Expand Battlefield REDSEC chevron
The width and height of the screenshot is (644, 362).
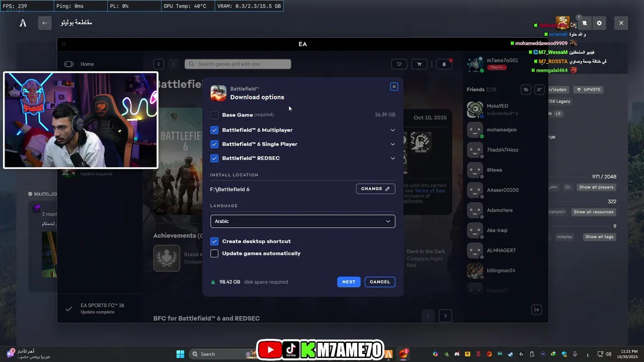(x=392, y=158)
